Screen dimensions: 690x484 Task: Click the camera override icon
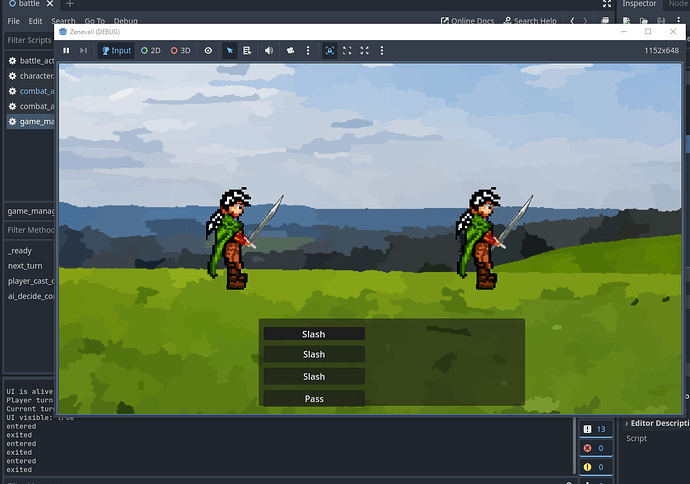point(289,50)
